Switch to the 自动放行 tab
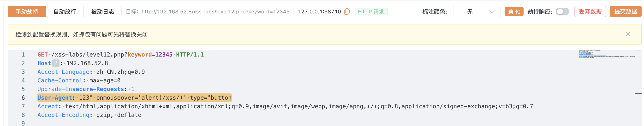 pyautogui.click(x=65, y=11)
